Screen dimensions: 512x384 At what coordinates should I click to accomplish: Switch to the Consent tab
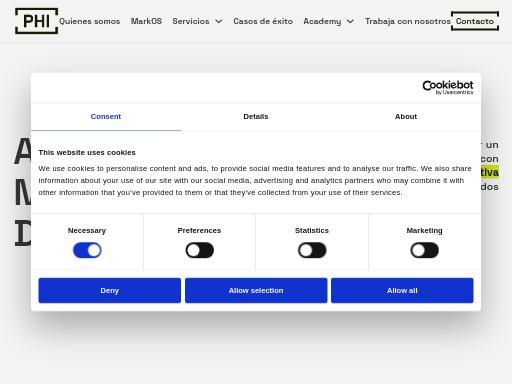(x=106, y=117)
